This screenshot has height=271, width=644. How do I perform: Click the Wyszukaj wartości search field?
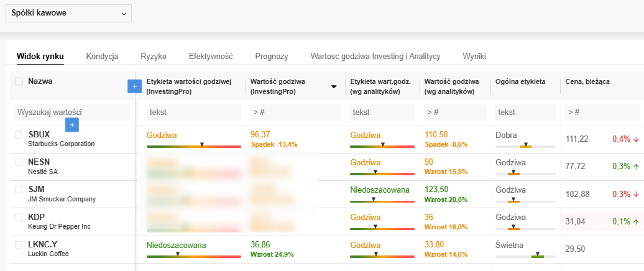click(72, 112)
